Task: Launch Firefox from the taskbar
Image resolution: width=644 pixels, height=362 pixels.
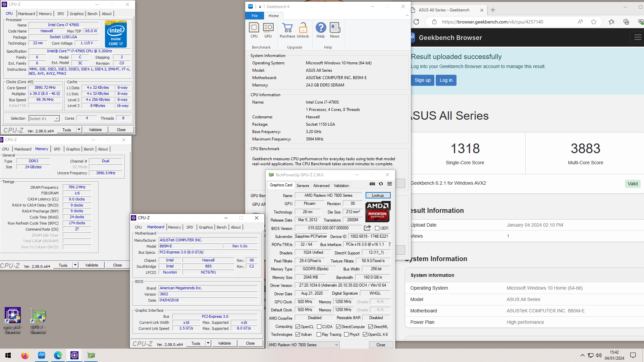Action: 25,355
